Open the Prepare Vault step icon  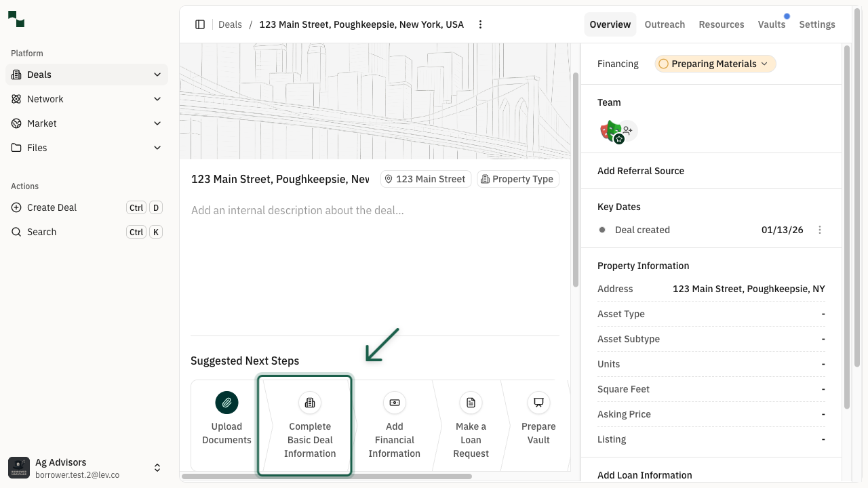click(x=538, y=403)
